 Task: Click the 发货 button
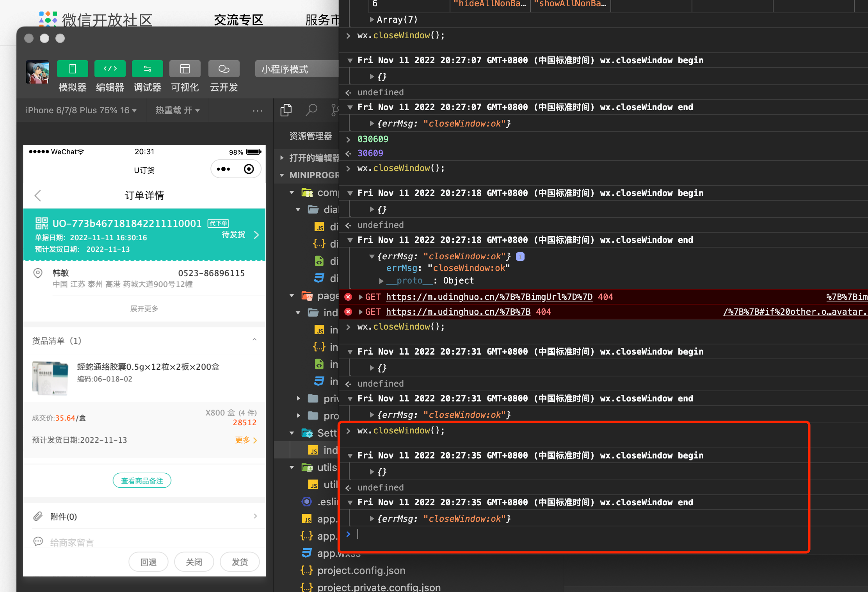click(x=240, y=562)
